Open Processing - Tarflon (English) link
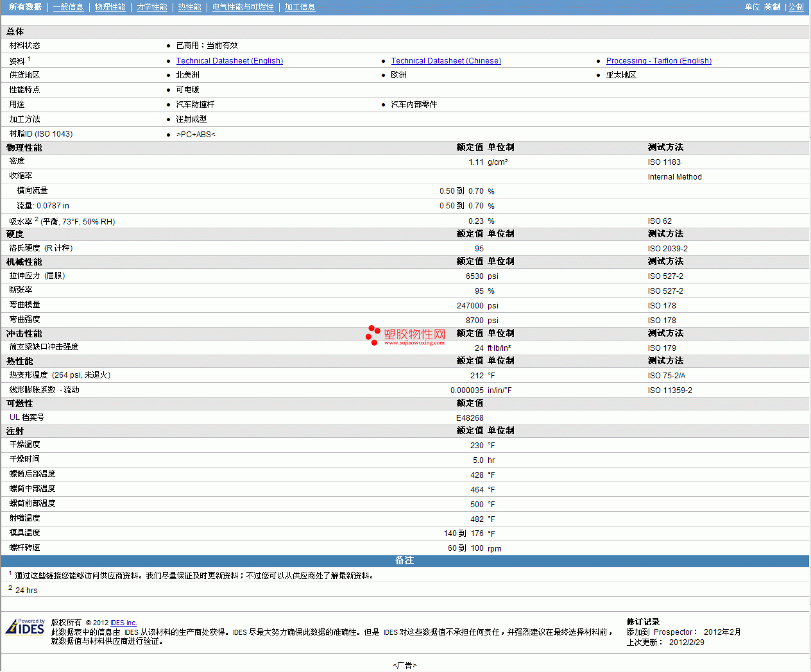 (658, 61)
